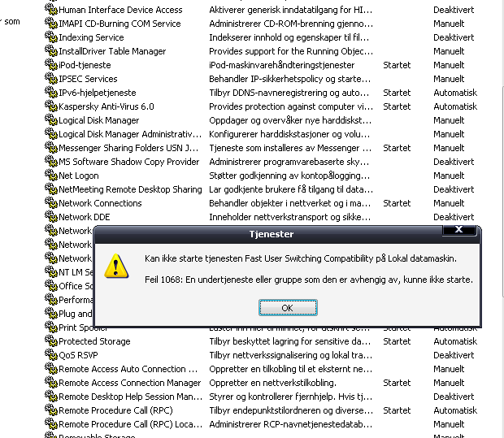Click gear icon beside Remote Access Connection Manager
Image resolution: width=504 pixels, height=438 pixels.
(50, 383)
